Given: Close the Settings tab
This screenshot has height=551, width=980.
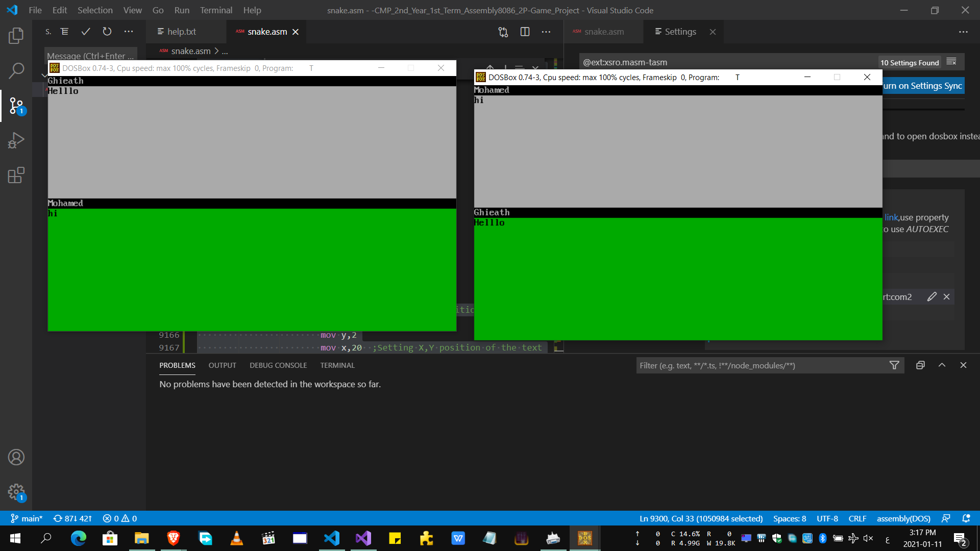Looking at the screenshot, I should click(x=713, y=32).
